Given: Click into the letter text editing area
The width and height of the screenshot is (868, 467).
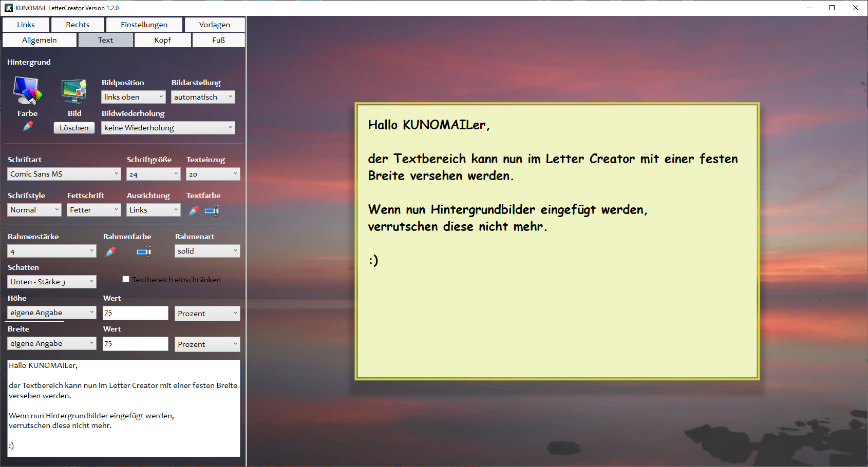Looking at the screenshot, I should (124, 408).
